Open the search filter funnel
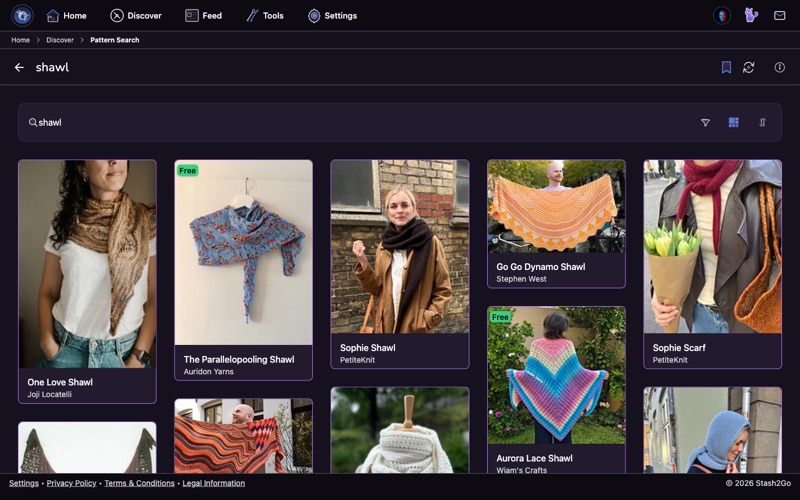The width and height of the screenshot is (800, 500). pos(705,122)
